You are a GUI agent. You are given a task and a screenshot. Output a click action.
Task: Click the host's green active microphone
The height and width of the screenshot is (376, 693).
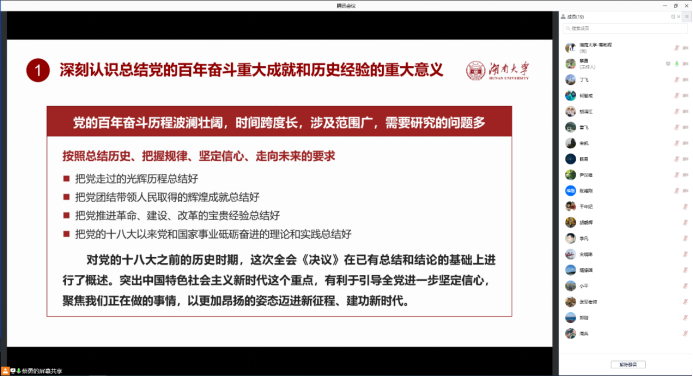676,64
